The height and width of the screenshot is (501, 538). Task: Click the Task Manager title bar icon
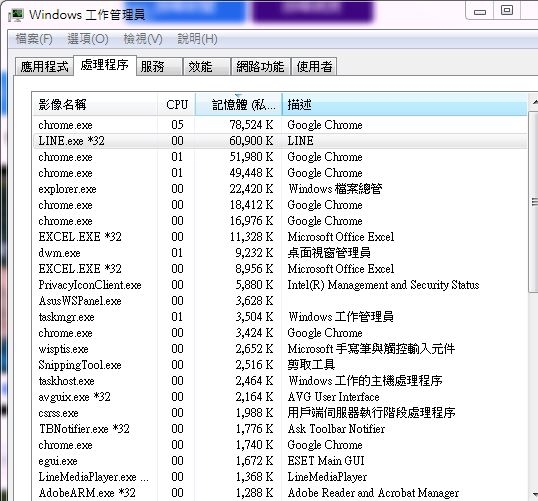[x=16, y=15]
